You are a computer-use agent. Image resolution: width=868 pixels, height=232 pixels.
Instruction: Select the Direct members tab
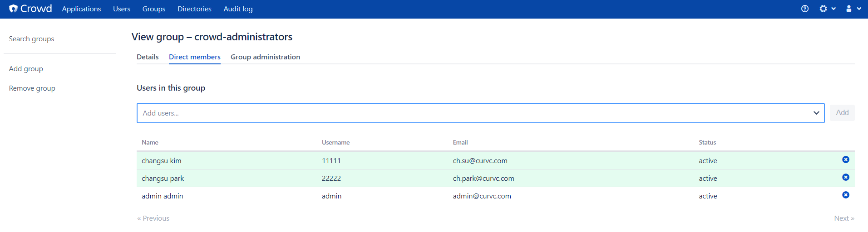pos(195,57)
